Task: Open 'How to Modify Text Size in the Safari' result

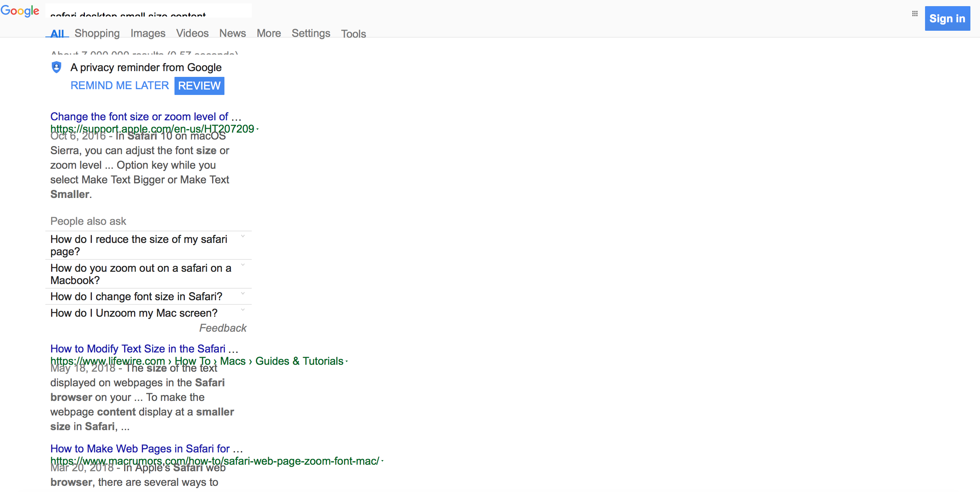Action: click(144, 349)
